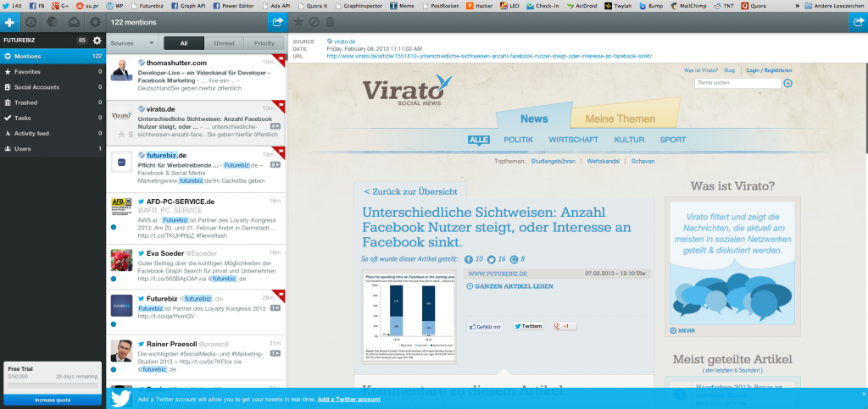Click red flag on Futurebiz tweet mention
The width and height of the screenshot is (868, 409).
click(280, 295)
